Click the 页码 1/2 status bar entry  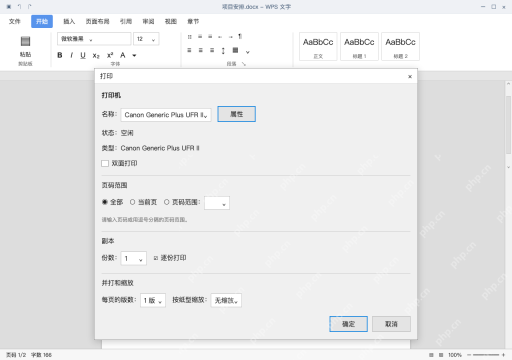[x=16, y=355]
